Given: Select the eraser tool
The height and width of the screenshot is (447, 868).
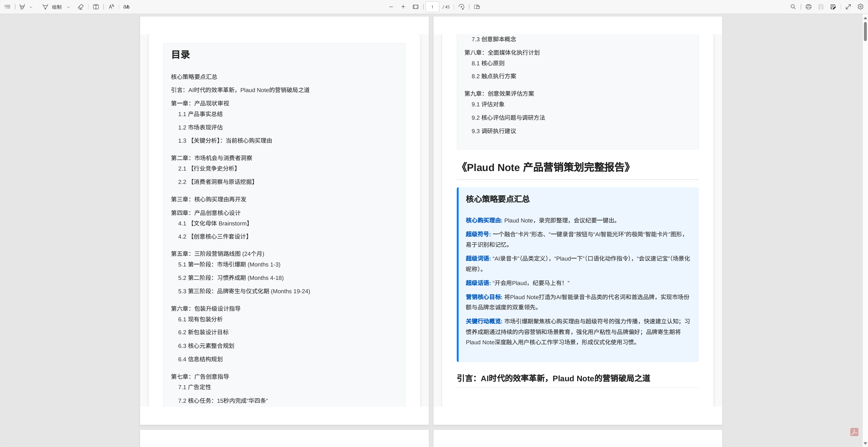Looking at the screenshot, I should click(x=80, y=7).
